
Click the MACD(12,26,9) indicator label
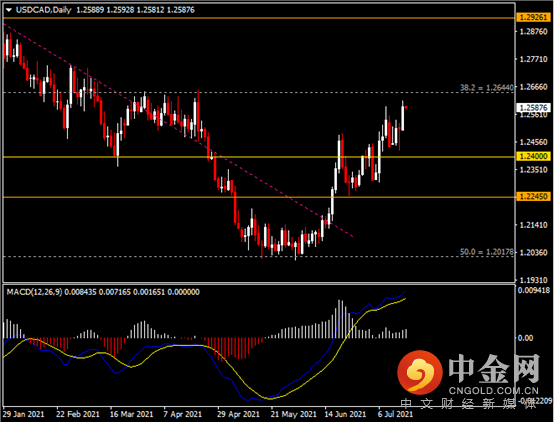click(x=34, y=292)
